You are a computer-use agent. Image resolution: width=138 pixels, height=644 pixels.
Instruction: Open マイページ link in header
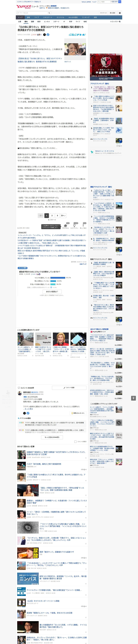103,13
